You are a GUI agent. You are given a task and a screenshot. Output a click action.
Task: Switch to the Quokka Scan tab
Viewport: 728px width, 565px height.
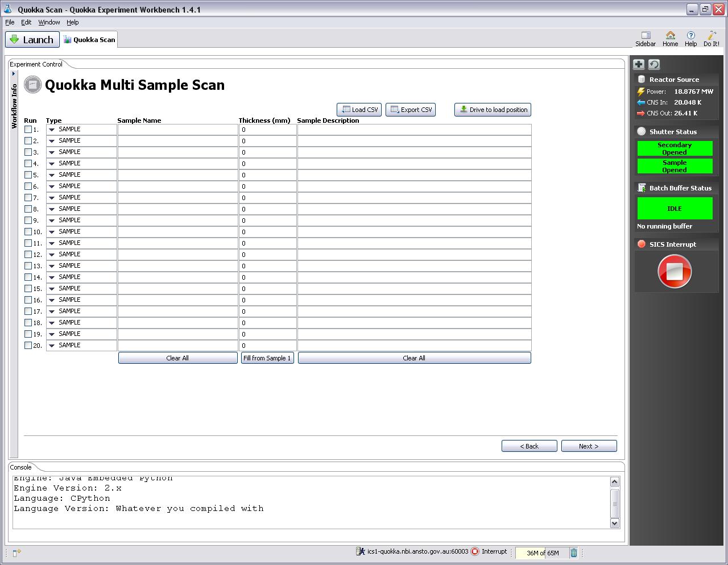[x=89, y=40]
